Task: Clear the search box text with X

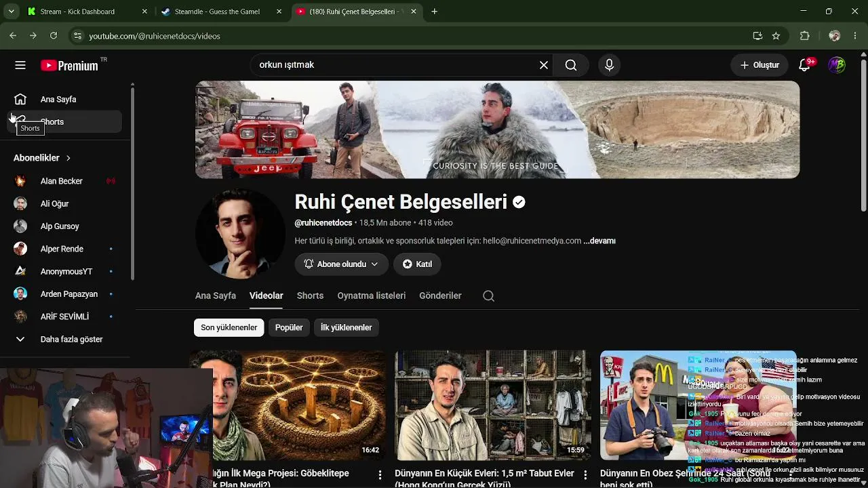Action: tap(544, 65)
